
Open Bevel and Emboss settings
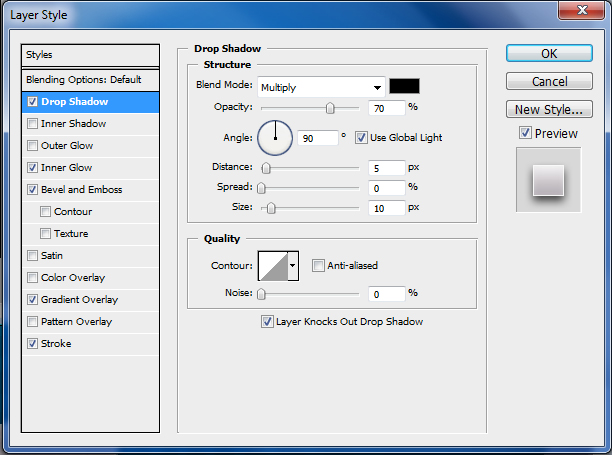coord(82,190)
